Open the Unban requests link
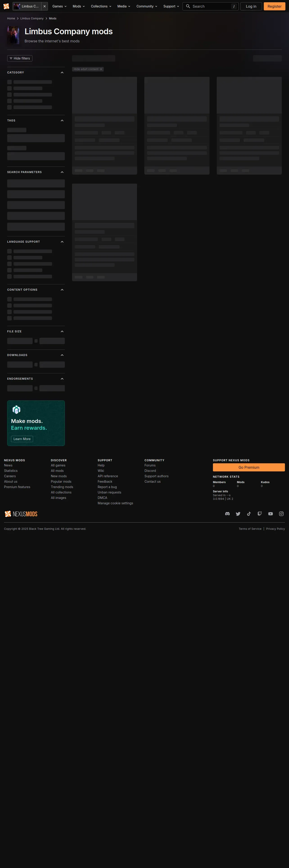 pos(109,492)
